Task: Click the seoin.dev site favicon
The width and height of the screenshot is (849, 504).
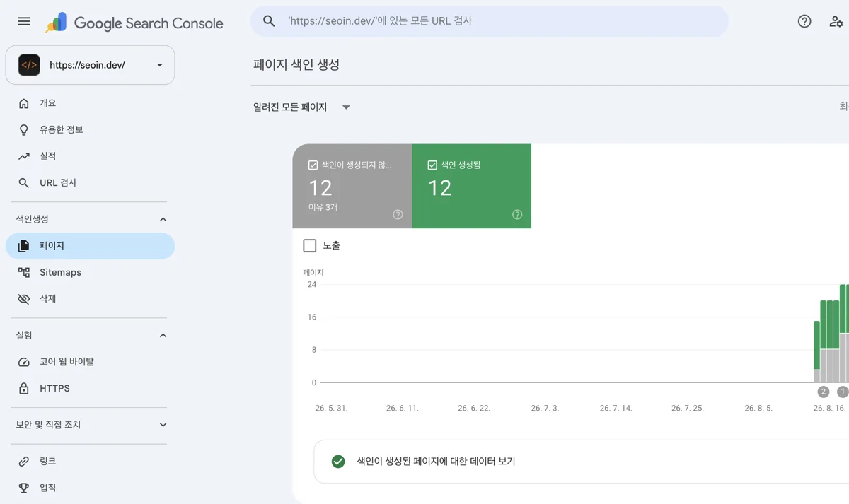Action: (29, 65)
